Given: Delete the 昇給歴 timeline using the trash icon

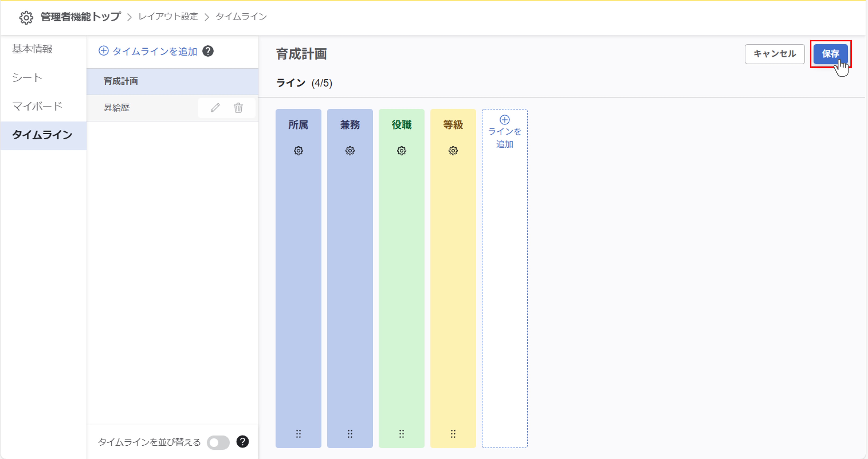Looking at the screenshot, I should [x=238, y=108].
